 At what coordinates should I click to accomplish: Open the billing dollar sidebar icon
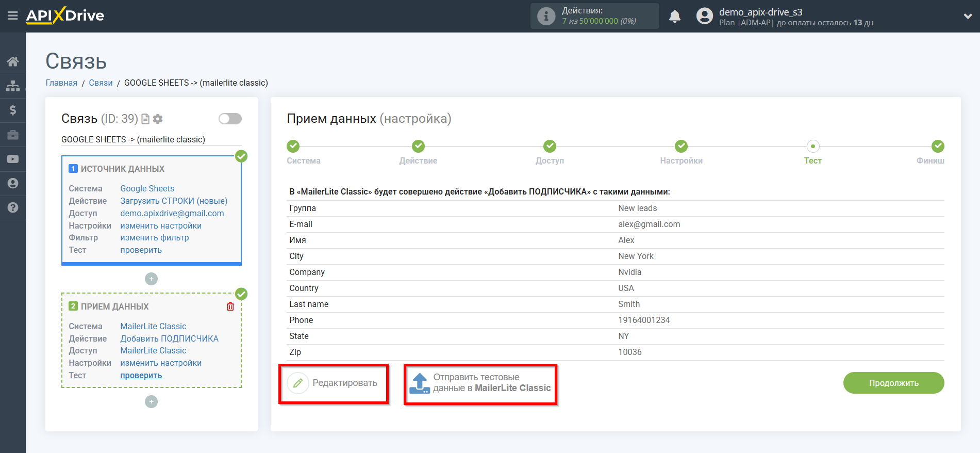pyautogui.click(x=13, y=110)
